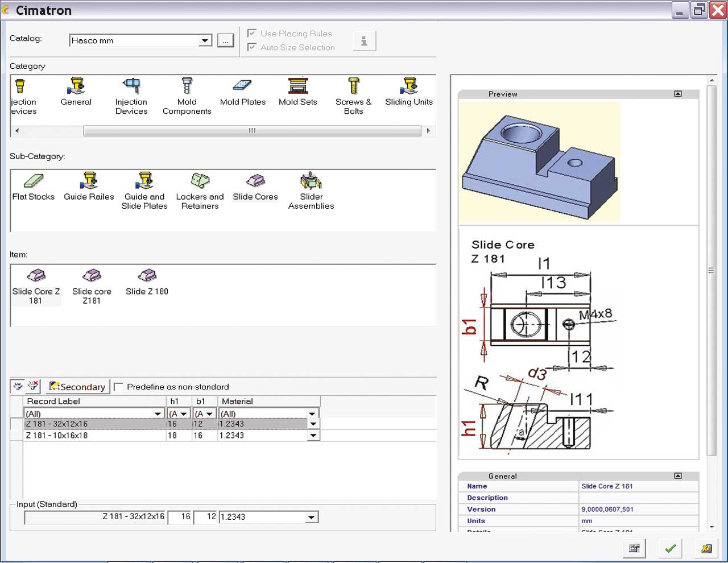
Task: Choose the Screws & Bolts category
Action: [353, 86]
